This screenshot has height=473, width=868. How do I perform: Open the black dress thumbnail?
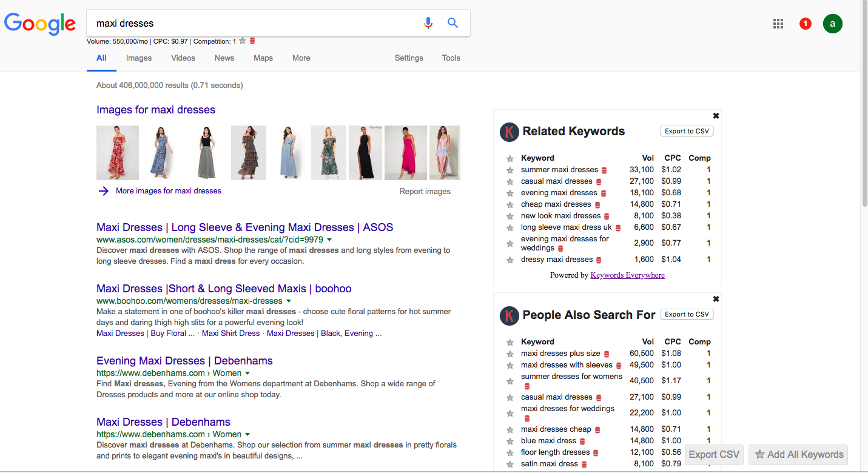coord(365,153)
